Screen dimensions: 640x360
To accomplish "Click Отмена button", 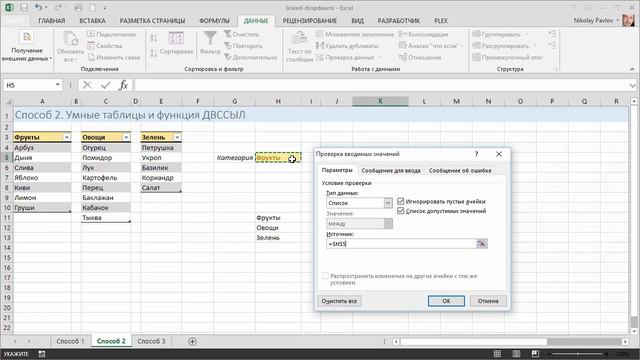I will [488, 301].
